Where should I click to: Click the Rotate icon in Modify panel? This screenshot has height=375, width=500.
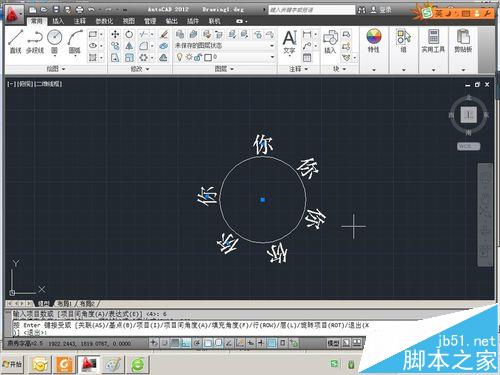(129, 34)
